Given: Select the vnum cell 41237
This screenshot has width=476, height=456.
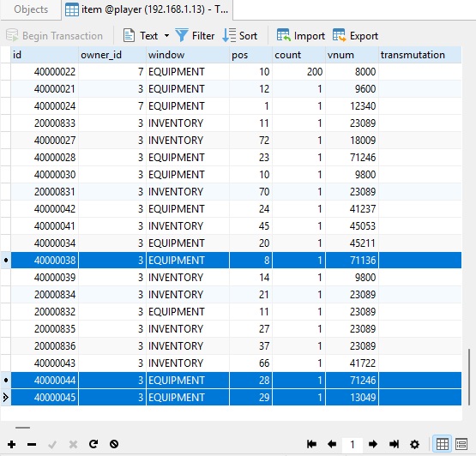Looking at the screenshot, I should (352, 209).
